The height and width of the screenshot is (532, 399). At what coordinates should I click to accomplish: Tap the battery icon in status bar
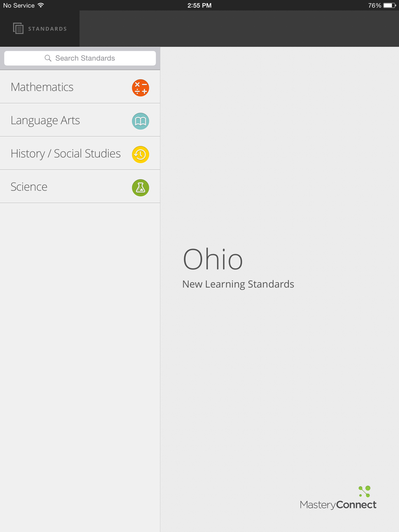(x=389, y=6)
